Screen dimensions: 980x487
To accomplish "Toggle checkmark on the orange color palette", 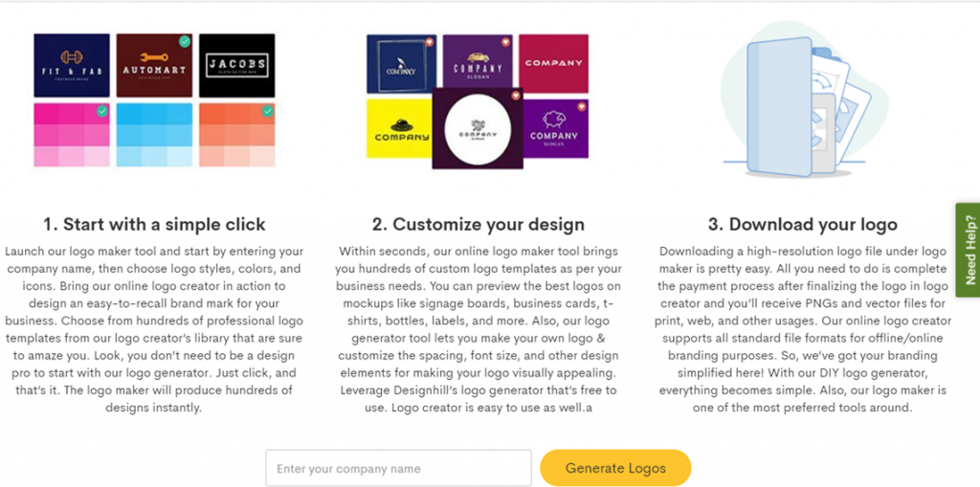I will pyautogui.click(x=268, y=111).
